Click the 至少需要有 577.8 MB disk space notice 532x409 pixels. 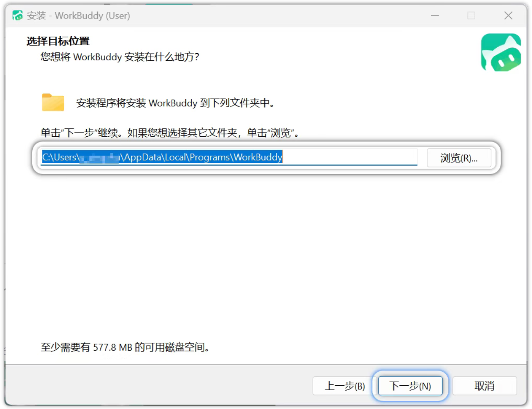125,347
